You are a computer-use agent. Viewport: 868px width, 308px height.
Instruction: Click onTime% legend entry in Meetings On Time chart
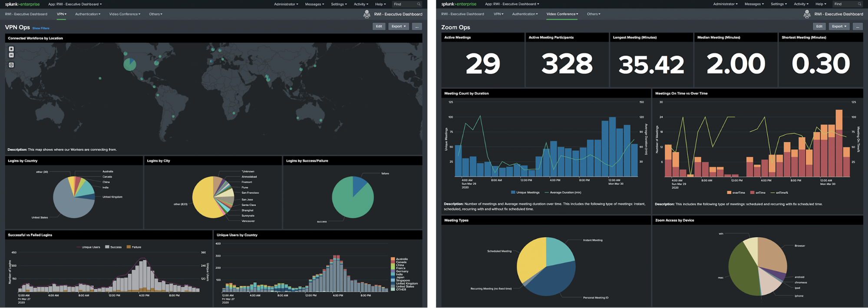[779, 193]
